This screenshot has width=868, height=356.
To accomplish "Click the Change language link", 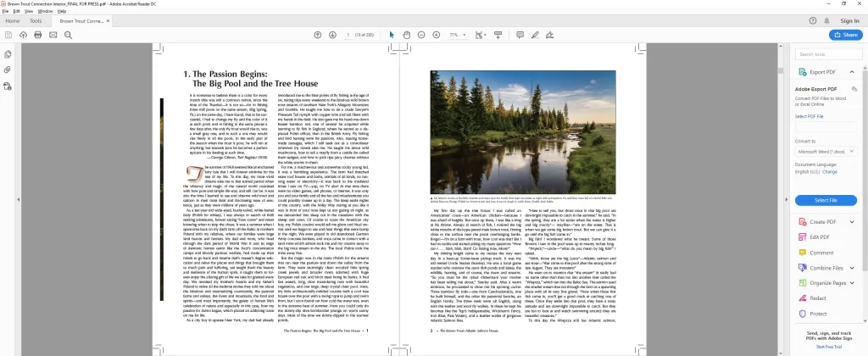I will point(830,171).
